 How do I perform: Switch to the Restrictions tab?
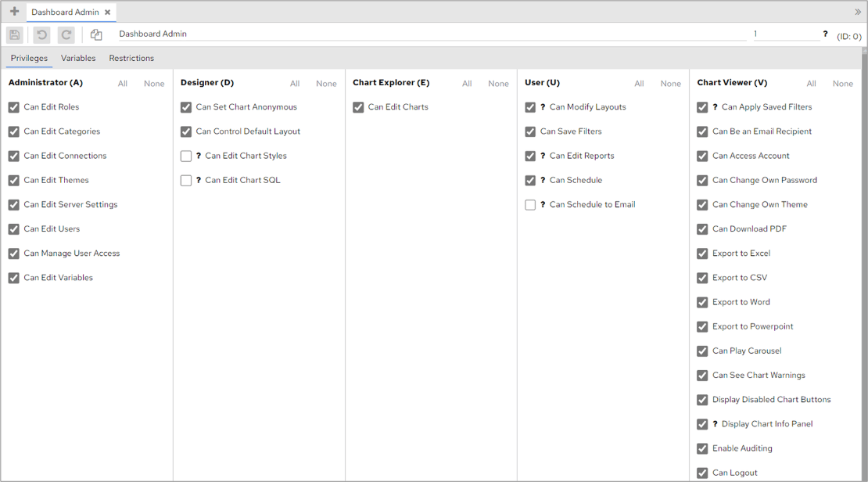(x=131, y=58)
